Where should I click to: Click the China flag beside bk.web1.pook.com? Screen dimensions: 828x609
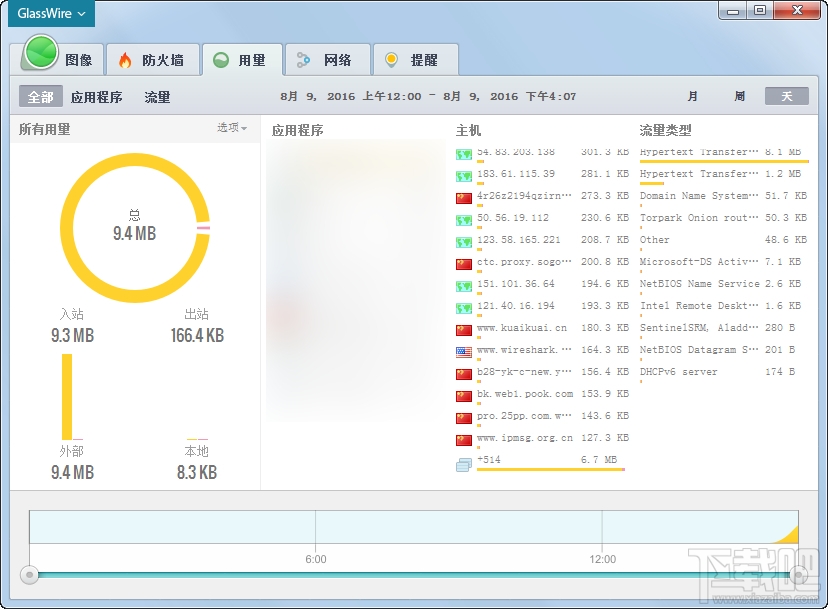464,396
